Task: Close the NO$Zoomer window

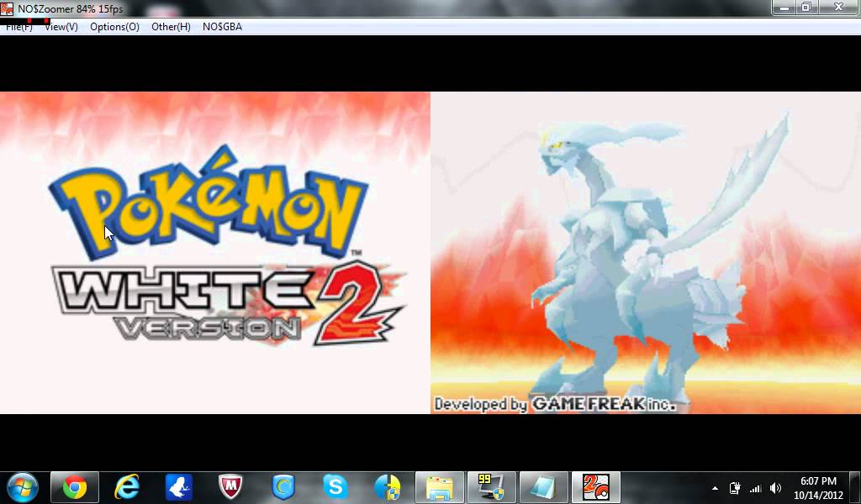Action: pyautogui.click(x=838, y=7)
